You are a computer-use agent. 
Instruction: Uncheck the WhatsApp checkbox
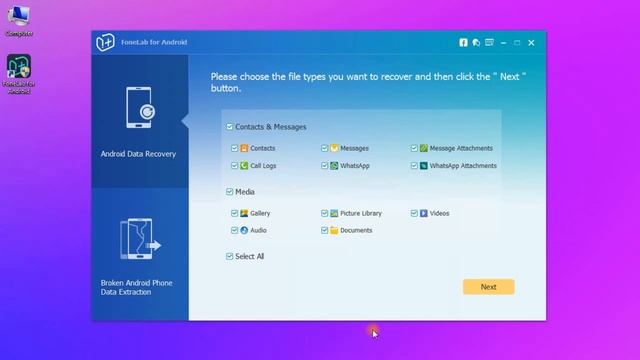[x=324, y=166]
